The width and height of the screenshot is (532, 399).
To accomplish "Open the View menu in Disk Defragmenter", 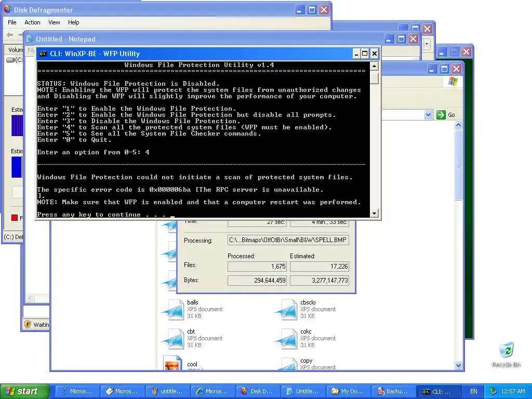I will (x=54, y=22).
